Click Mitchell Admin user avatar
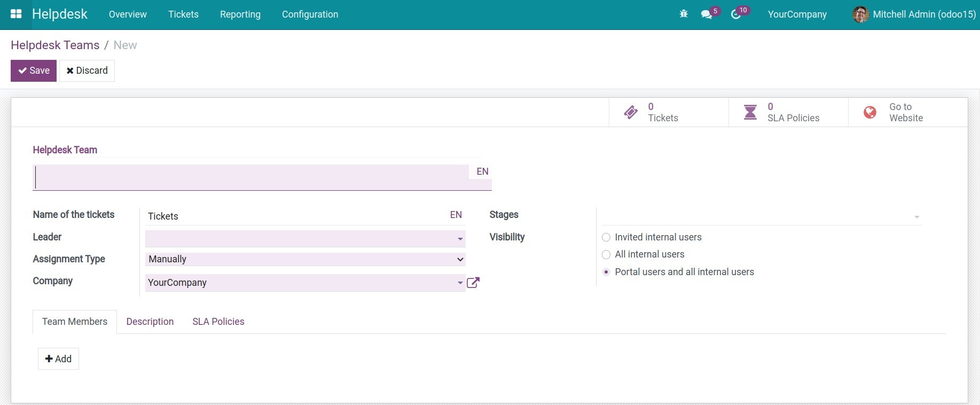 point(860,14)
